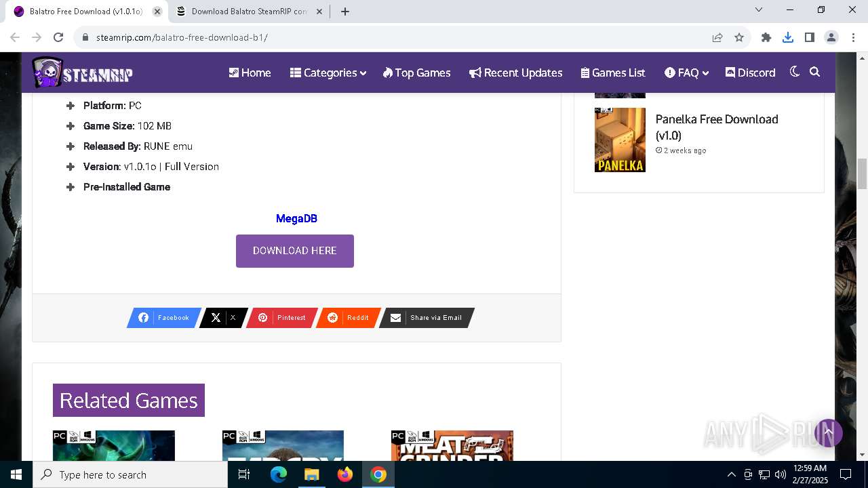Viewport: 868px width, 488px height.
Task: Open the Windows notification center
Action: point(846,474)
